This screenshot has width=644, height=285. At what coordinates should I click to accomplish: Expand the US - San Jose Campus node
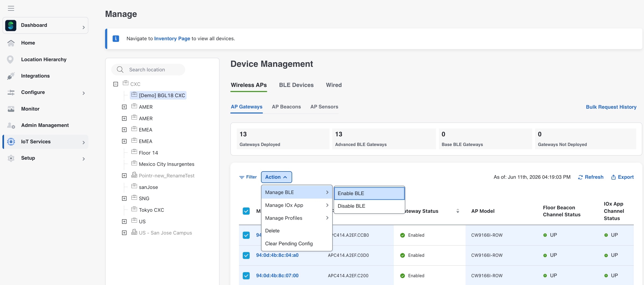[x=124, y=233]
